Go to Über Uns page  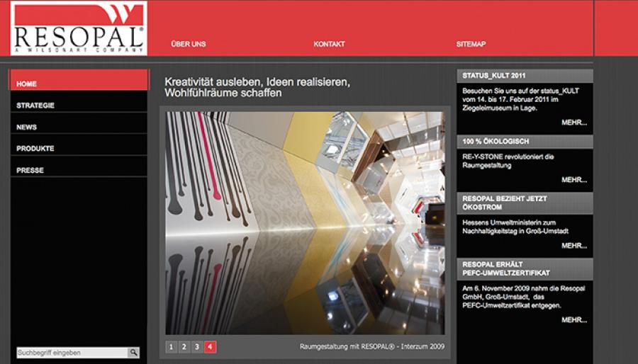[189, 44]
